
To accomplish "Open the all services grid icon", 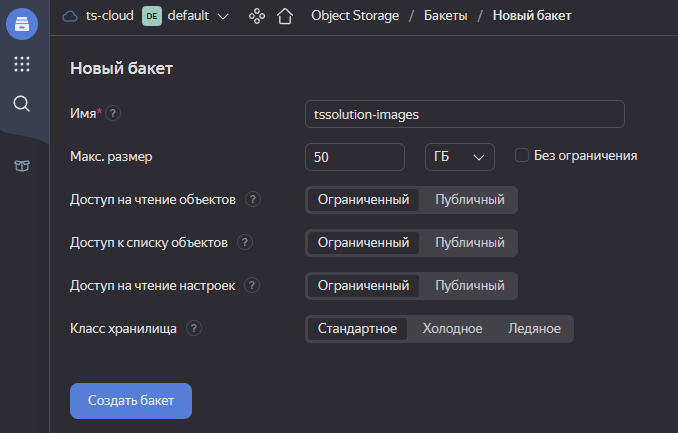I will click(x=22, y=64).
